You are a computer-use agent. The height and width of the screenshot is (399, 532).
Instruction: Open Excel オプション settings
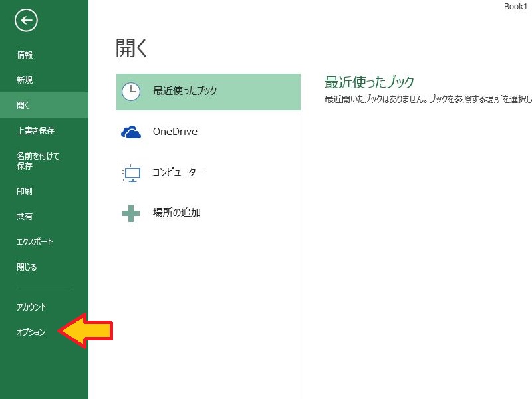(x=31, y=332)
